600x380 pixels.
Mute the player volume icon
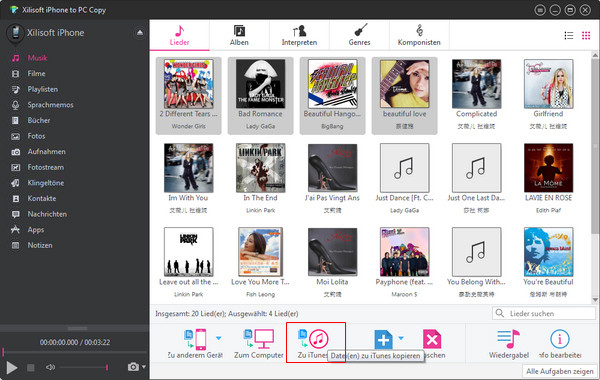click(50, 367)
